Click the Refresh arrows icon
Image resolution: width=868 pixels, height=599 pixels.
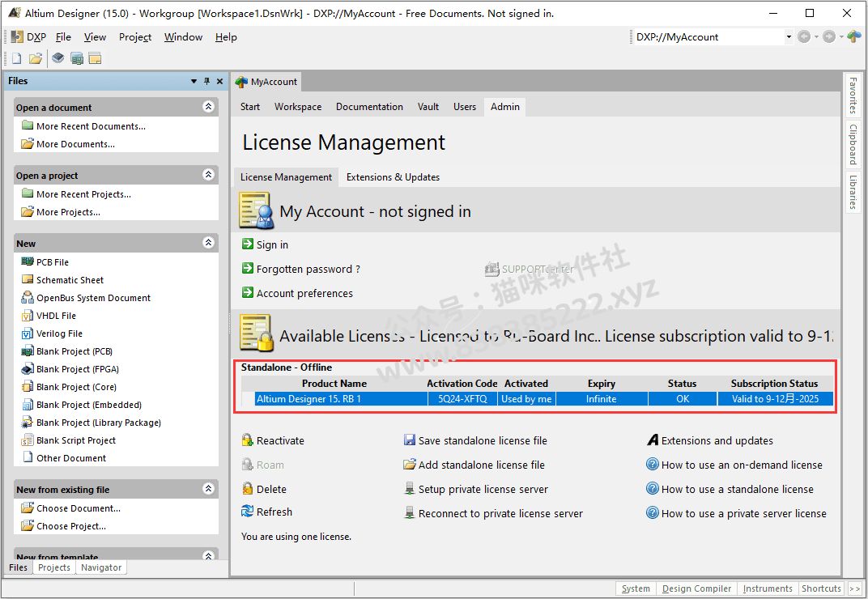248,512
